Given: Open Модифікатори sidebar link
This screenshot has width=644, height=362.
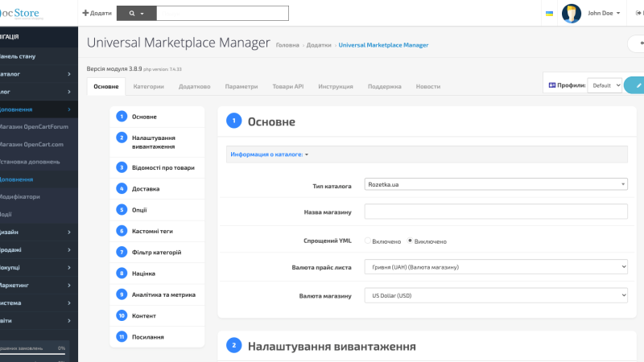Looking at the screenshot, I should coord(39,196).
